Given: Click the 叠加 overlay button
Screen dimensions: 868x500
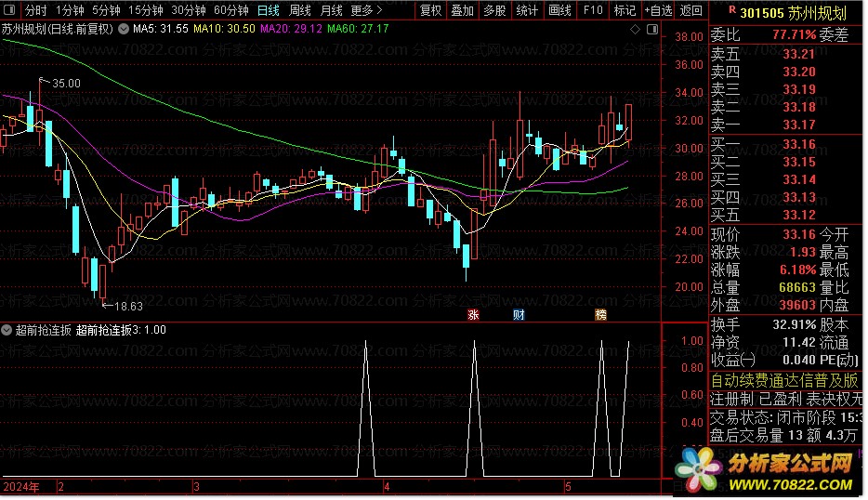Looking at the screenshot, I should [x=462, y=10].
